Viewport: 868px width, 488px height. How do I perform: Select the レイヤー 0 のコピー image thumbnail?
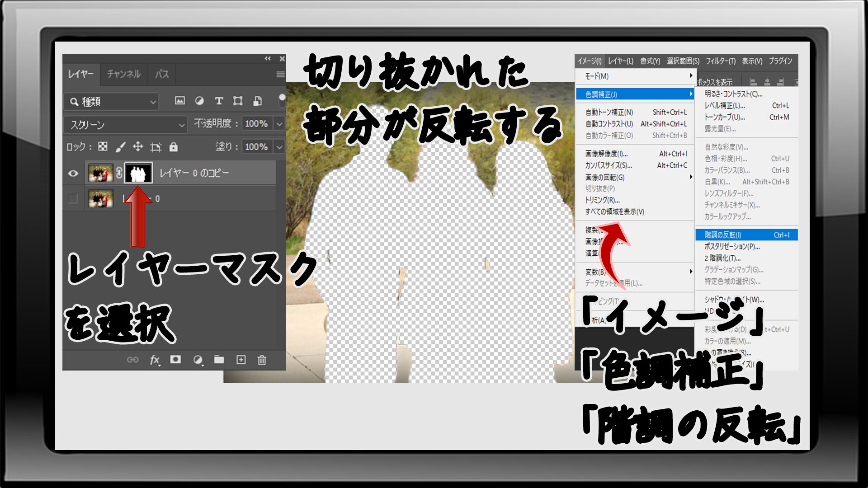tap(100, 173)
